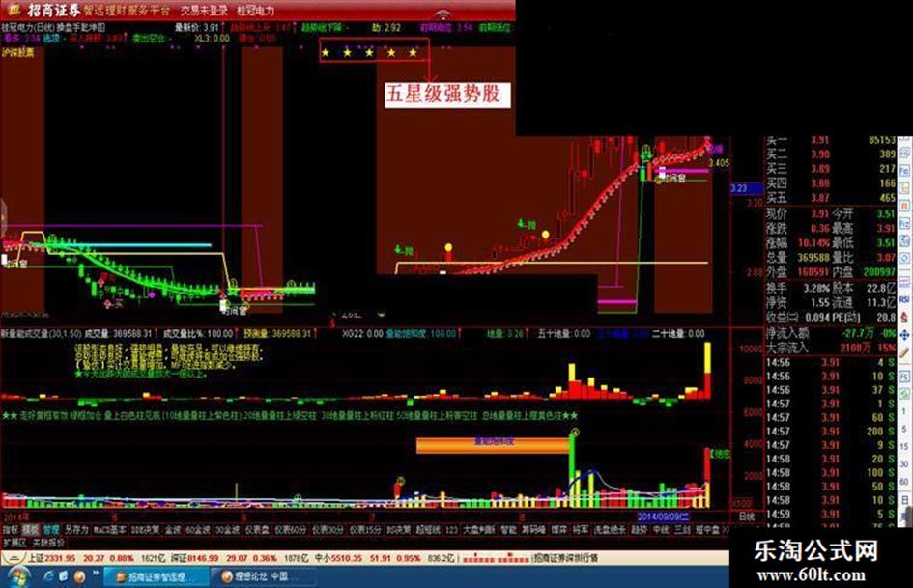Click the 上证2331.95 index in status bar
The height and width of the screenshot is (588, 913).
coord(51,558)
